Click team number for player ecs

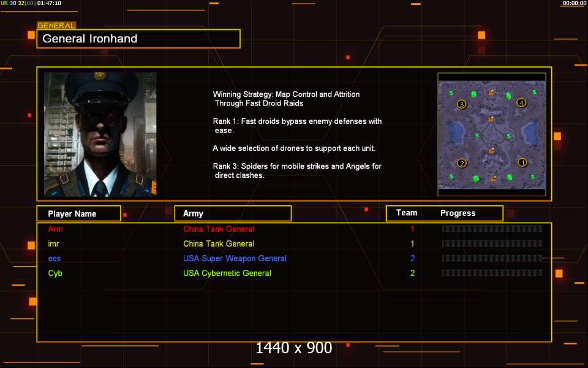(412, 258)
